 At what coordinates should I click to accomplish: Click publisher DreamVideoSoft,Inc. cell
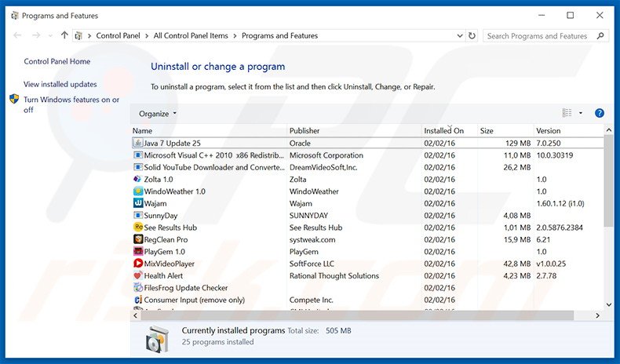[323, 167]
